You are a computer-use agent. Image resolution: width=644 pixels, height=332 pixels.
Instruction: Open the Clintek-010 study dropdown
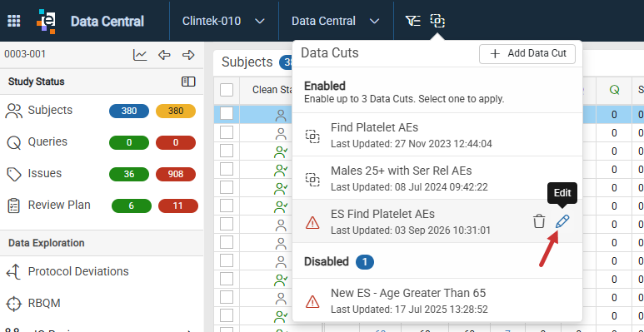(x=223, y=21)
